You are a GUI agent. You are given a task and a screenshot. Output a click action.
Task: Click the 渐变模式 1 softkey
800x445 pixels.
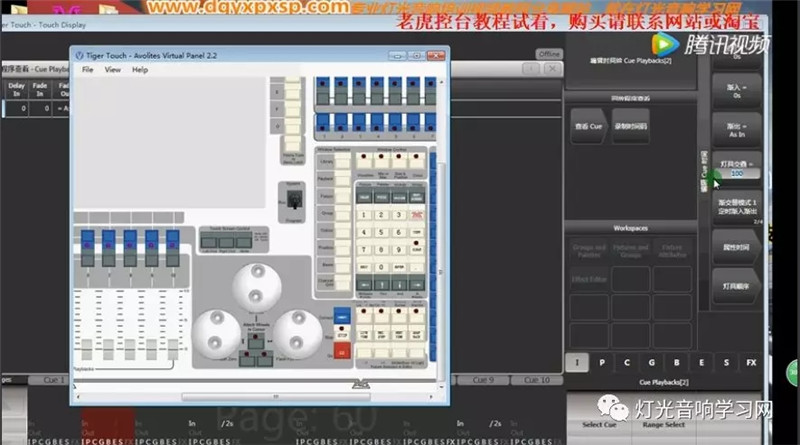737,207
